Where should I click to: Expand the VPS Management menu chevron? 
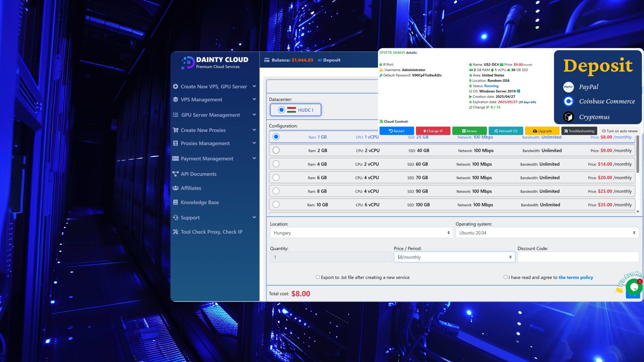[254, 99]
